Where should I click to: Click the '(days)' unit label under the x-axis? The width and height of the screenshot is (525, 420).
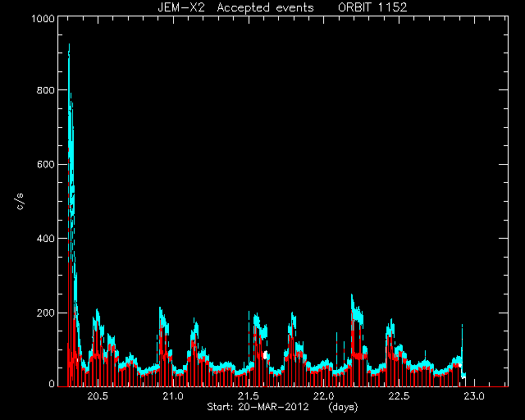click(x=343, y=407)
